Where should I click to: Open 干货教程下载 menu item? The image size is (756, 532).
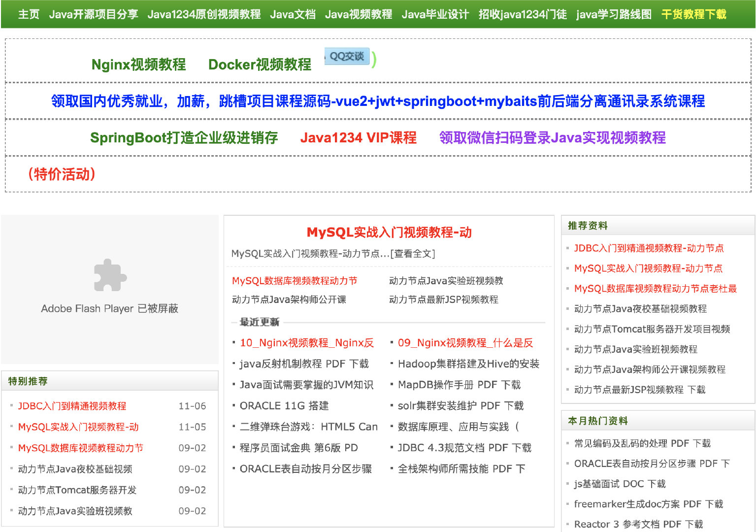click(693, 14)
